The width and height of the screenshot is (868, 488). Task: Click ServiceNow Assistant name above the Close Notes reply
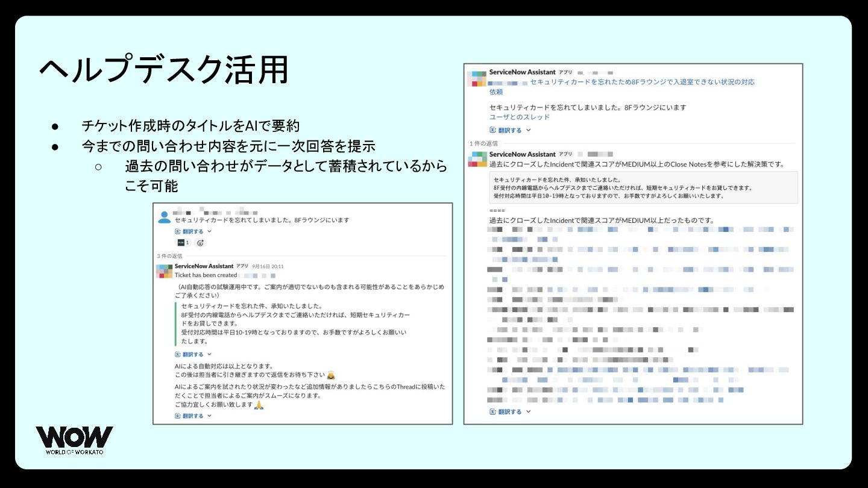pyautogui.click(x=523, y=154)
